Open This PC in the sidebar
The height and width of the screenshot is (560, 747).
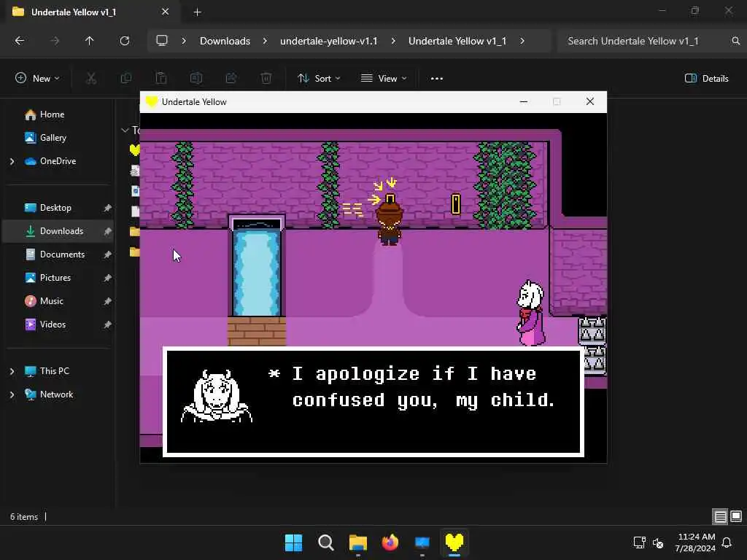click(54, 371)
